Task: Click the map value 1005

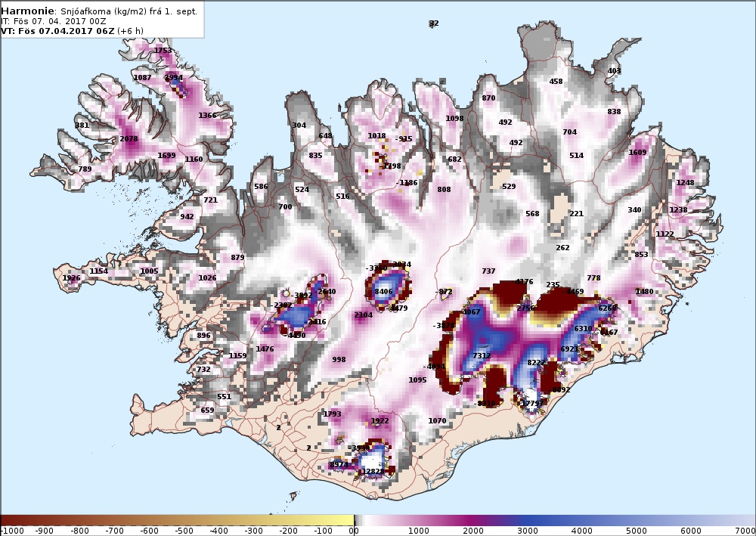Action: [150, 271]
